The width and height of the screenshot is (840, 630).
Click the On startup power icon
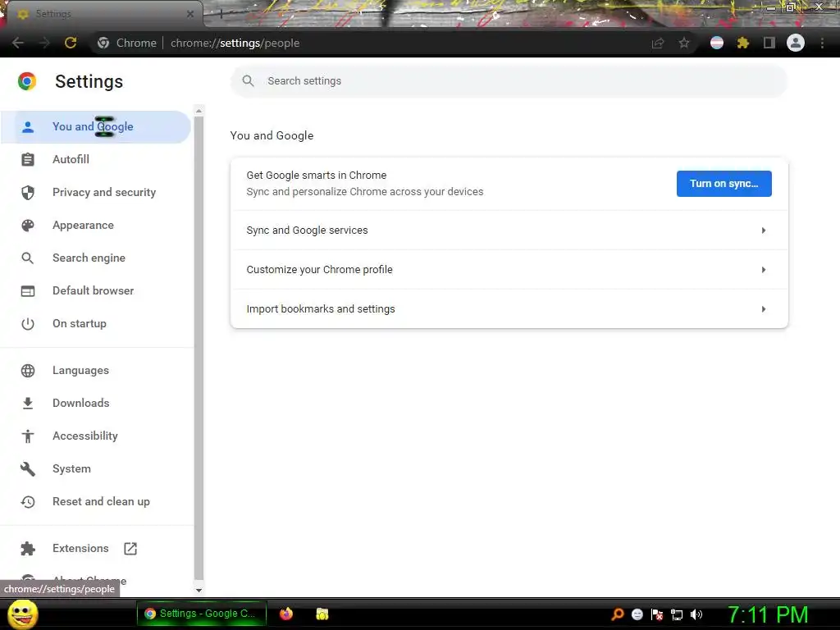click(28, 323)
